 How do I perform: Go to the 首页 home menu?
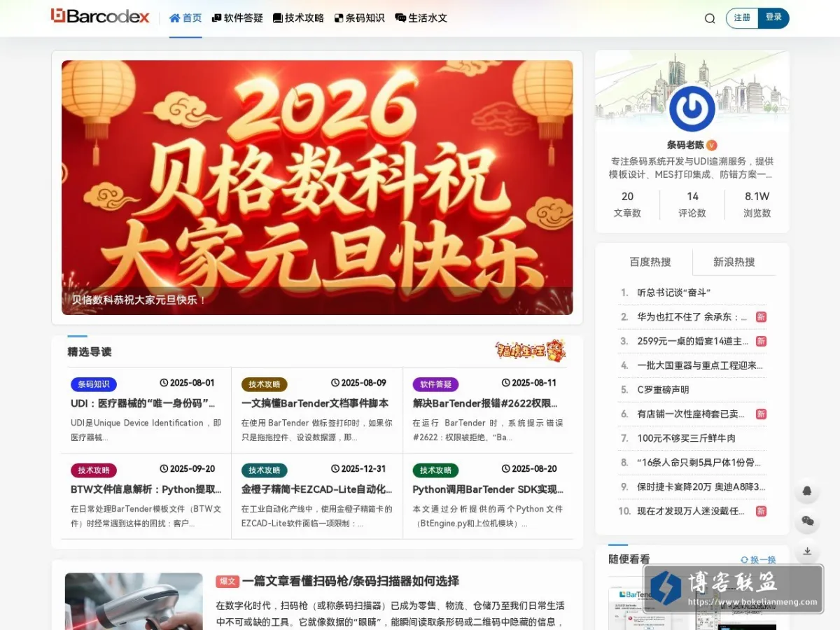pyautogui.click(x=185, y=18)
